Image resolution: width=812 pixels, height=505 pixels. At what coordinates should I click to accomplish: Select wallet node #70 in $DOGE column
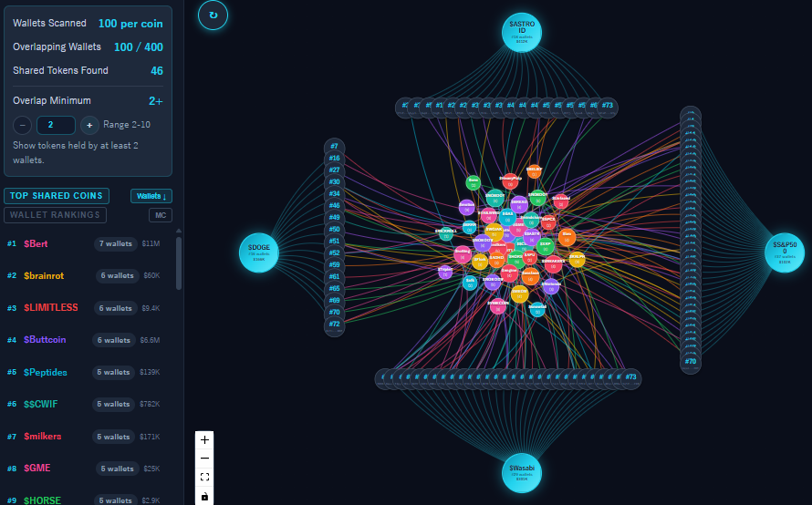(334, 313)
